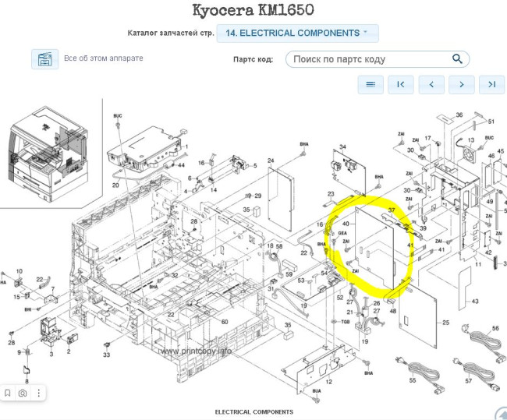
Task: Jump to the first catalog page
Action: (400, 84)
